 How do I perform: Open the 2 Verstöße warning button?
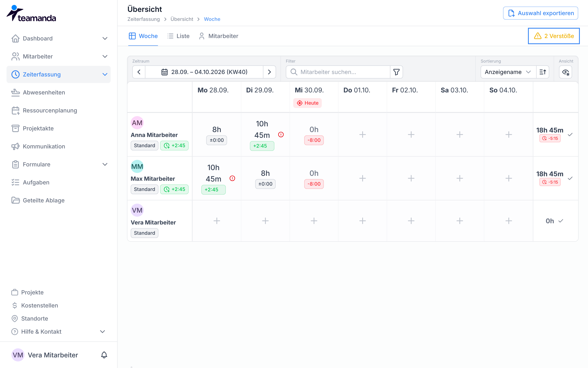coord(554,36)
